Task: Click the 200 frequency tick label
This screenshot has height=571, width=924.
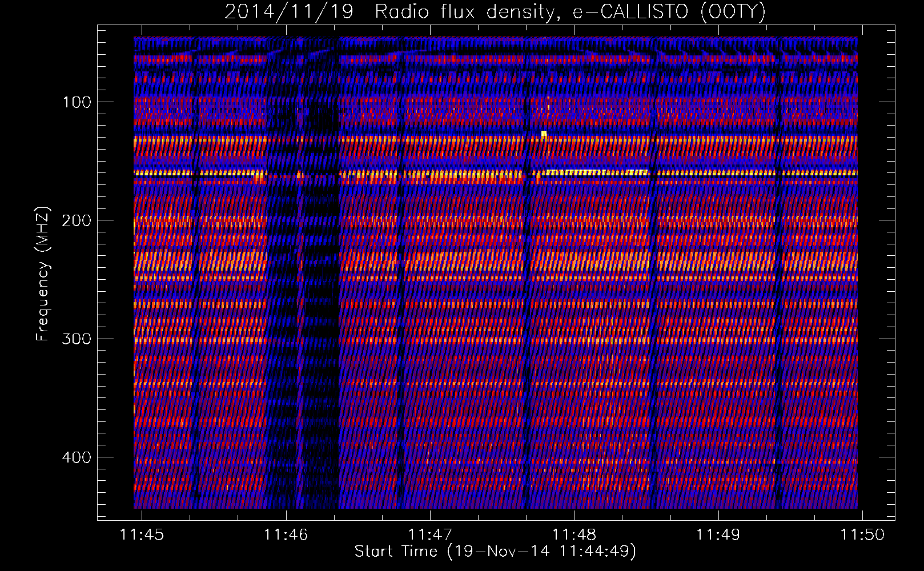Action: (x=77, y=220)
